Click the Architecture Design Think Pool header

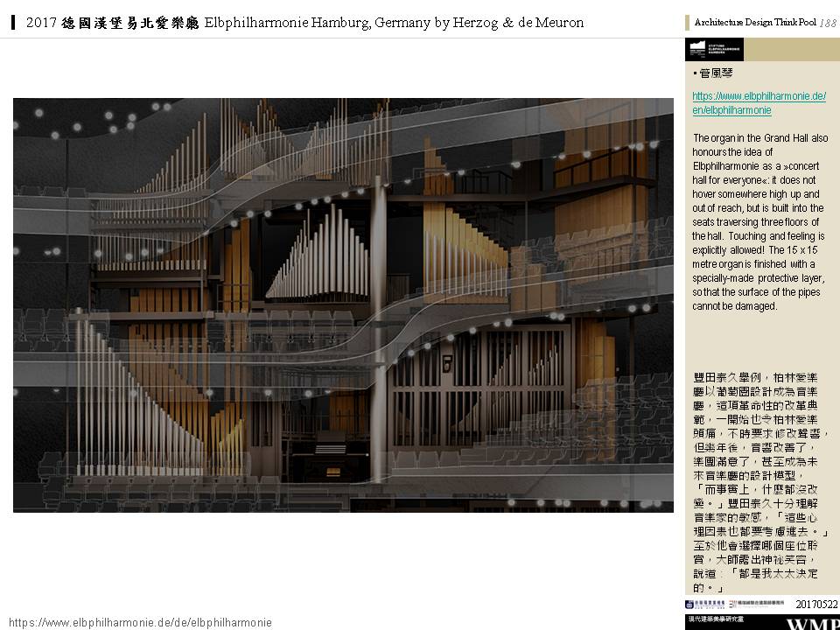tap(754, 22)
